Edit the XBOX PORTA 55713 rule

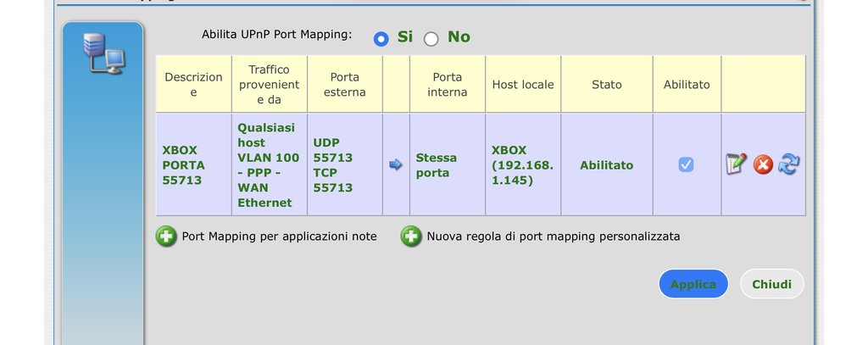(x=737, y=164)
